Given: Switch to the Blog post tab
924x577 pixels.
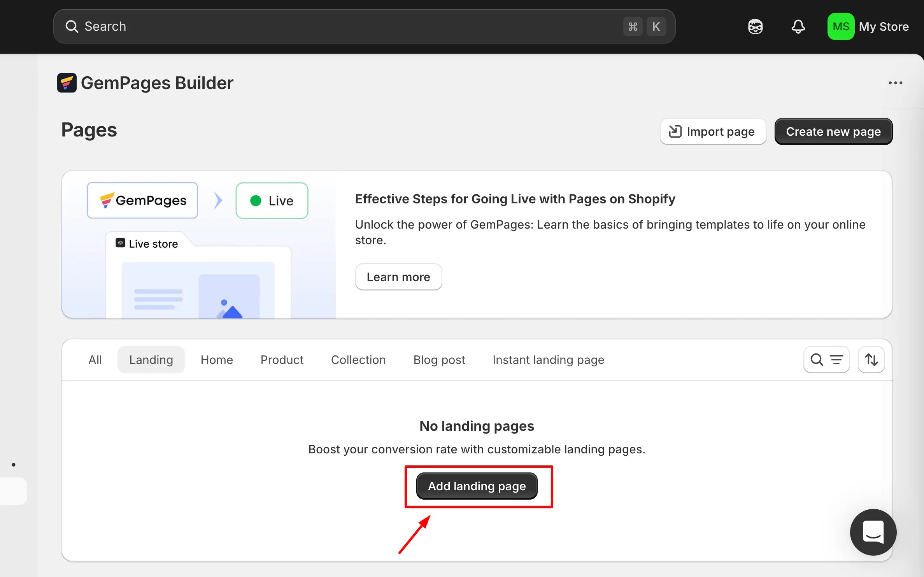Looking at the screenshot, I should tap(439, 360).
